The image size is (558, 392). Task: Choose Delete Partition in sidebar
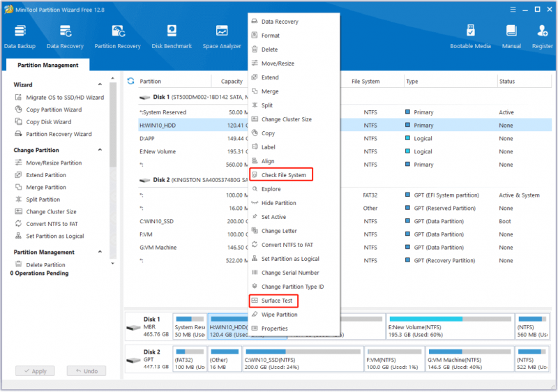(x=40, y=264)
